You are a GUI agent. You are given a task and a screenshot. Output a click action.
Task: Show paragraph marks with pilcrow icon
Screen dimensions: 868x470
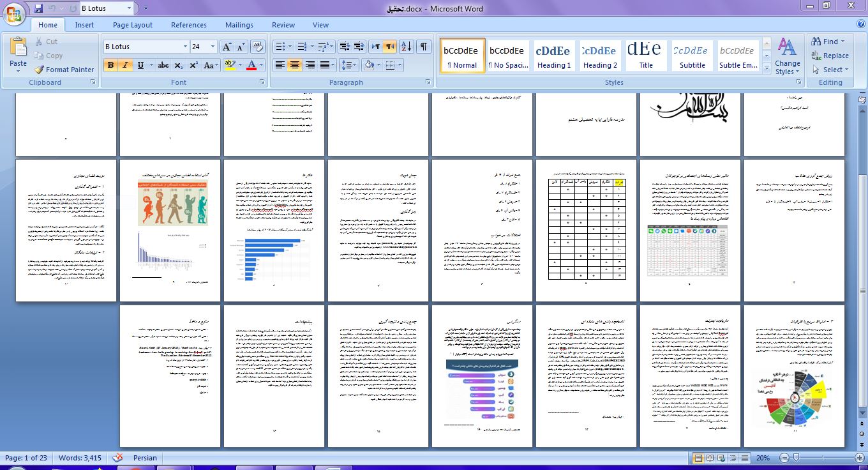point(423,47)
